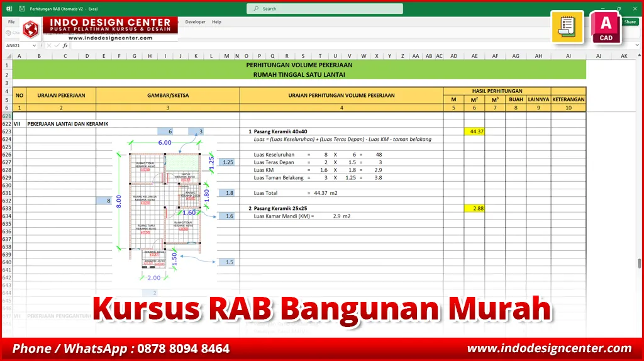Image resolution: width=644 pixels, height=361 pixels.
Task: Select row header 623
Action: (6, 131)
